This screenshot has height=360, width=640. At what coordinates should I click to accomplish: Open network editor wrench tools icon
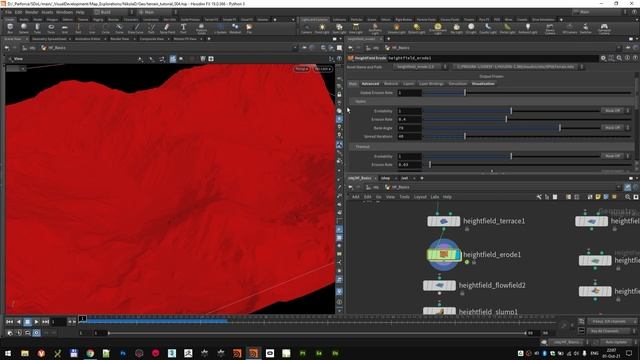click(539, 197)
